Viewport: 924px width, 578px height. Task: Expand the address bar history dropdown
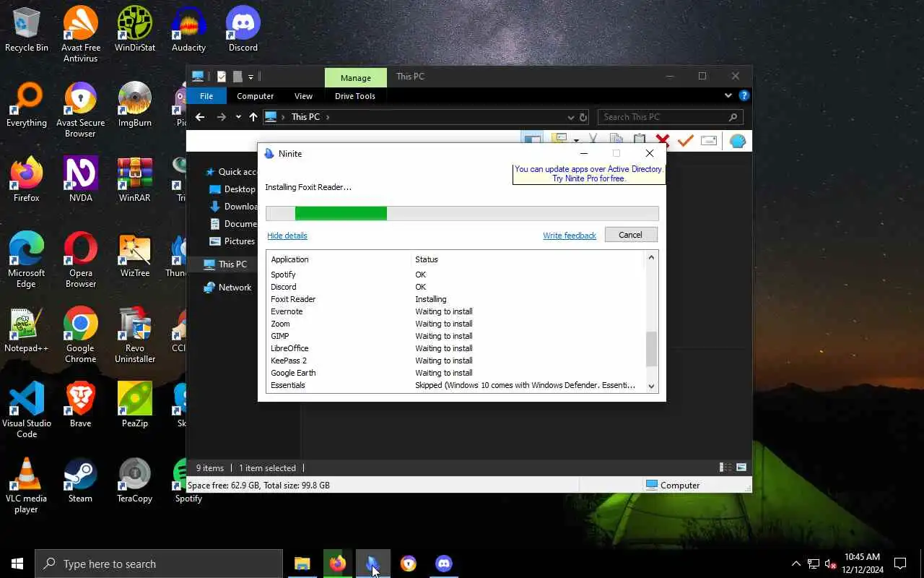point(571,117)
